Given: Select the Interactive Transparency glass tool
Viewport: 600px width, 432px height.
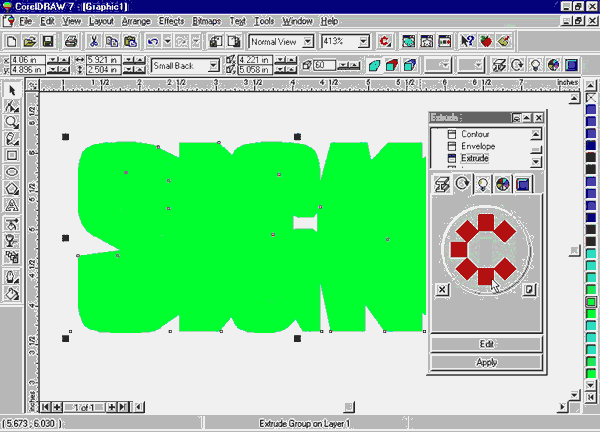Looking at the screenshot, I should (12, 241).
